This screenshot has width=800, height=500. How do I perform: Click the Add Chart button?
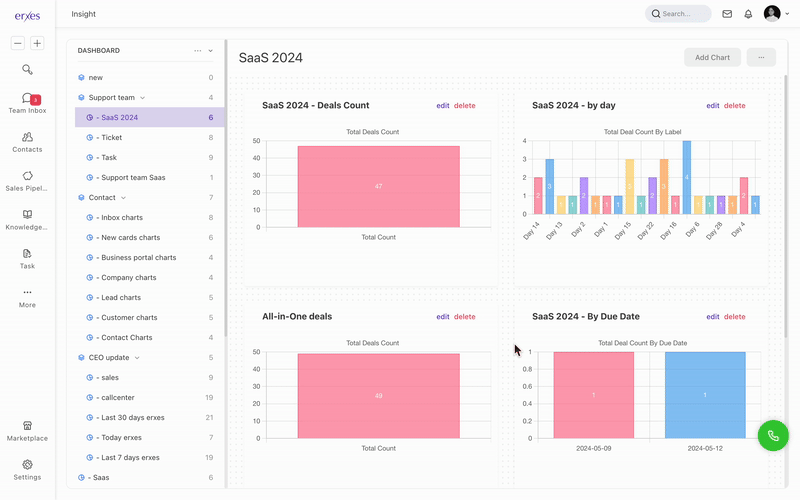click(x=712, y=58)
